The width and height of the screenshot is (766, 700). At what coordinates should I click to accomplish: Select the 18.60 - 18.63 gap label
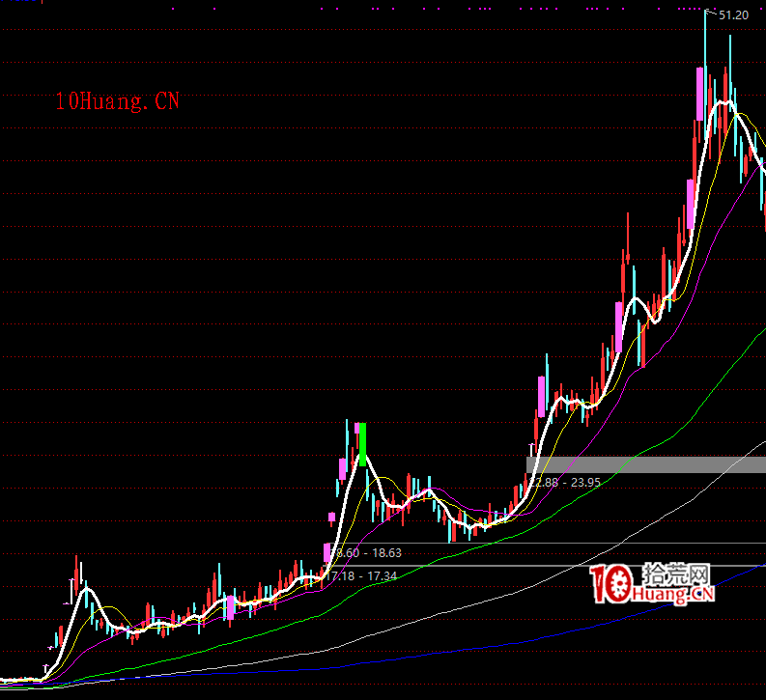click(366, 553)
